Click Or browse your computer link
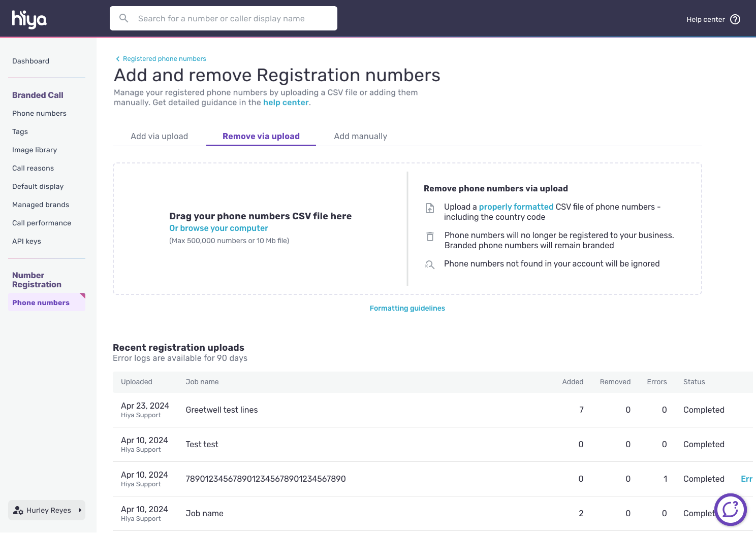The height and width of the screenshot is (534, 756). (x=218, y=228)
